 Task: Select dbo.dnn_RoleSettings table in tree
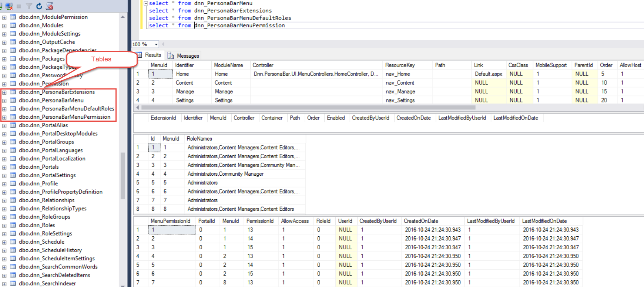coord(46,233)
